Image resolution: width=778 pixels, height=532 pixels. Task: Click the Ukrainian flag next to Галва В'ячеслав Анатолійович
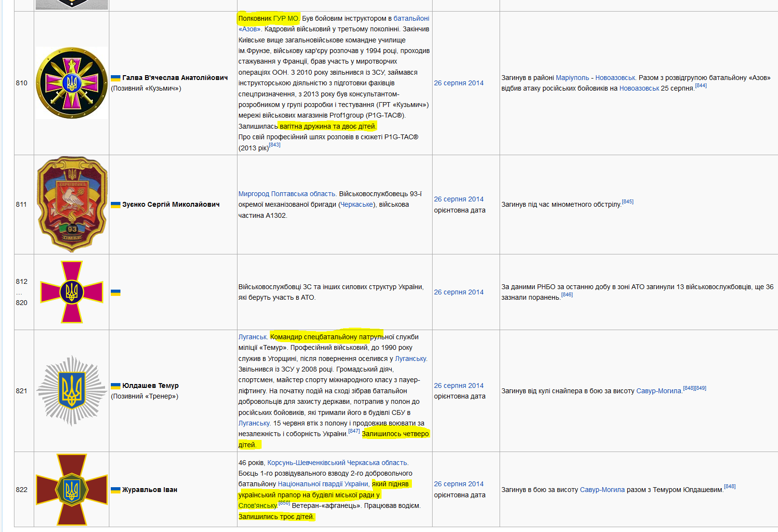(116, 78)
